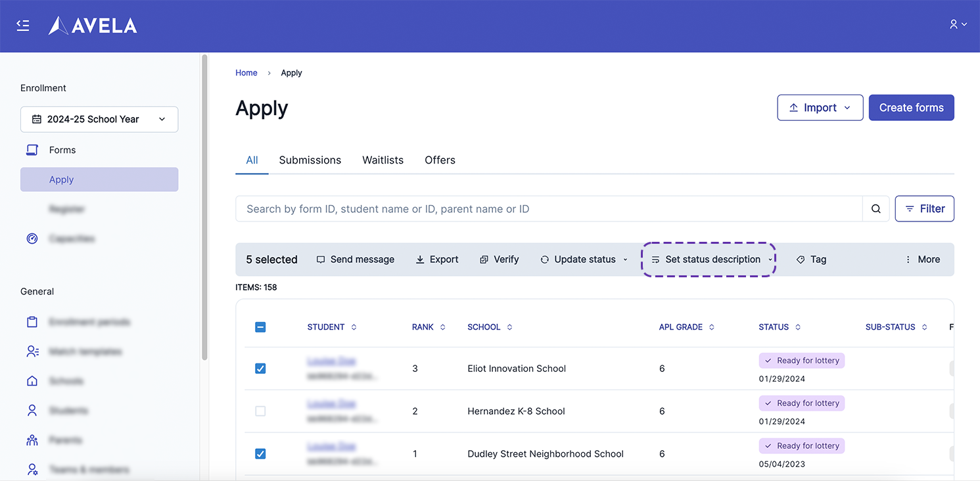This screenshot has height=481, width=980.
Task: Click the Capacities gauge icon in sidebar
Action: 32,239
